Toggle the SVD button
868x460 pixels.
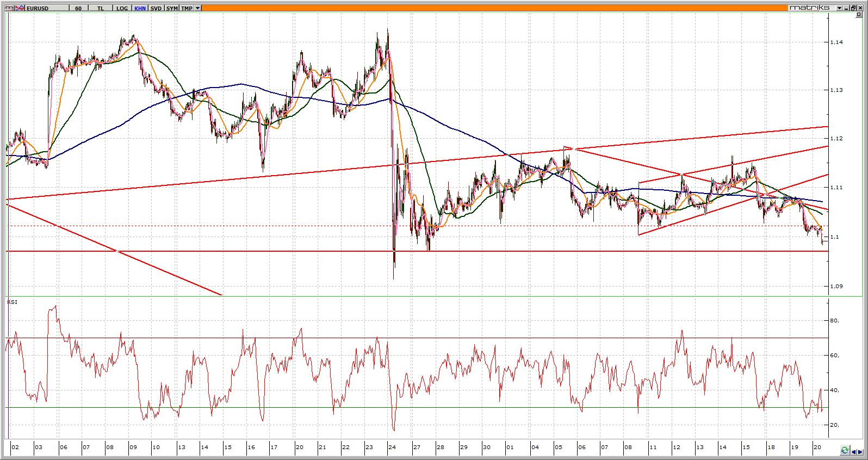point(156,8)
